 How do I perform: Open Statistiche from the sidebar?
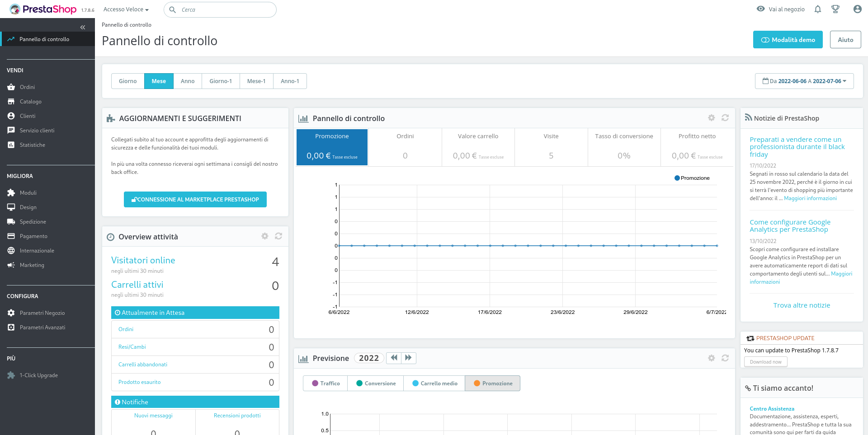[32, 145]
